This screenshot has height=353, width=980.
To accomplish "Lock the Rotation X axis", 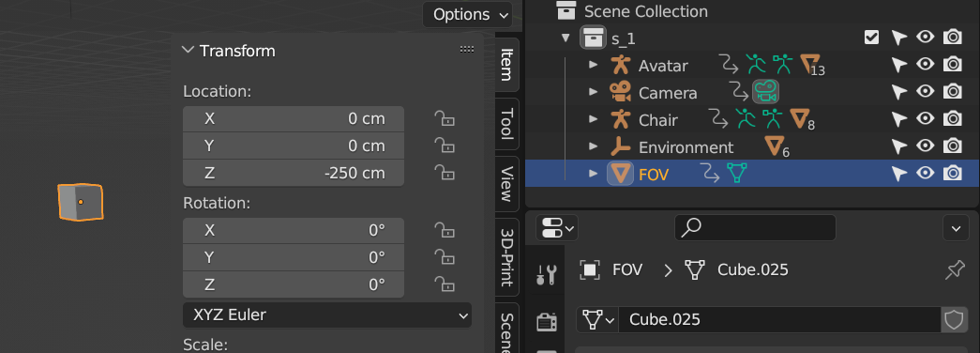I will pyautogui.click(x=444, y=230).
